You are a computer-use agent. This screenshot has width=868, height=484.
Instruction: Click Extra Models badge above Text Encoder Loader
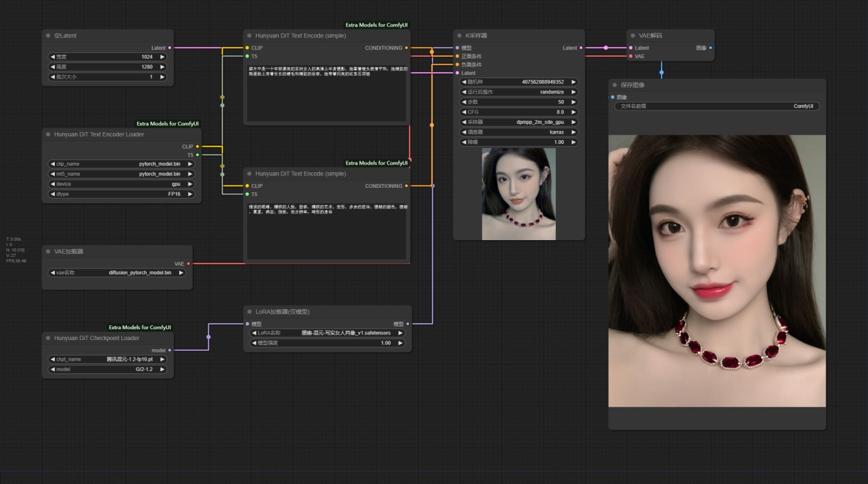(x=168, y=123)
